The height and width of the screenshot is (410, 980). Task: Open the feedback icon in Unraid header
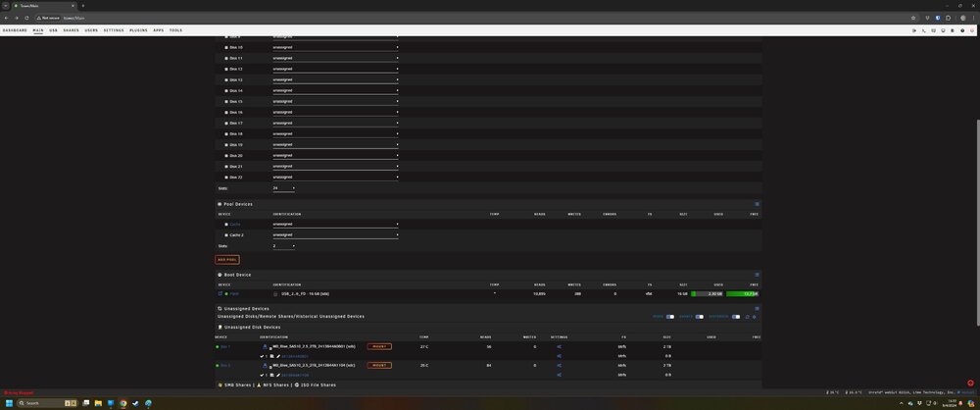click(x=934, y=30)
